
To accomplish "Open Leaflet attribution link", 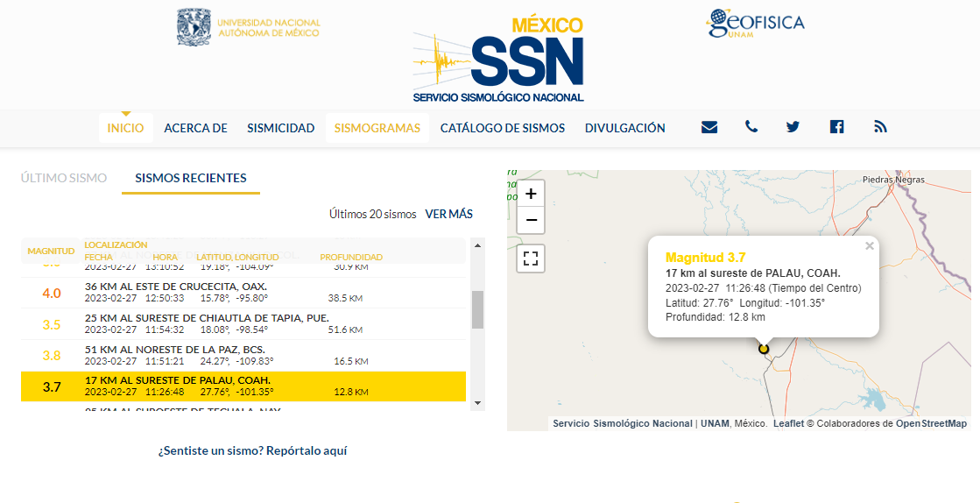I will (789, 423).
